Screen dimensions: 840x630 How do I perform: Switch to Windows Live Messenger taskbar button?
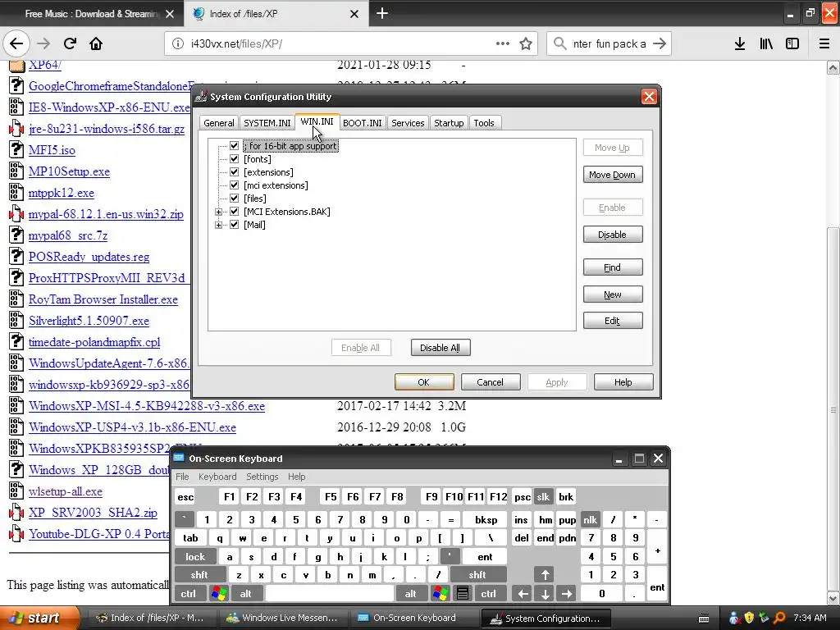(x=282, y=618)
